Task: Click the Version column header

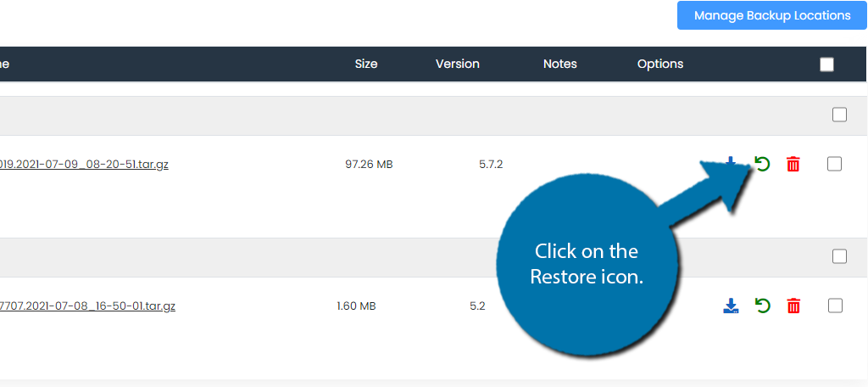Action: click(457, 64)
